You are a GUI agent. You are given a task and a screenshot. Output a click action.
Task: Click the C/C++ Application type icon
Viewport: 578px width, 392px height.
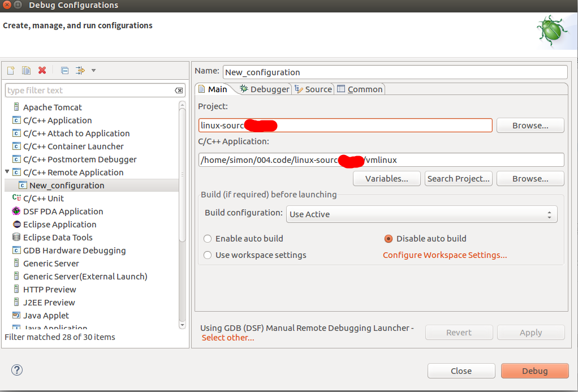(16, 120)
